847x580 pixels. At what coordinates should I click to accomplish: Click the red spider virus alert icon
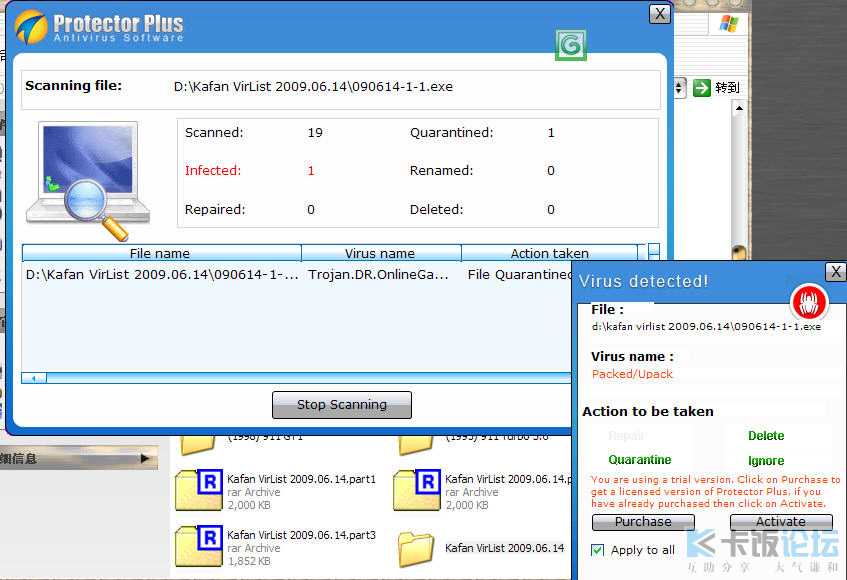(809, 302)
